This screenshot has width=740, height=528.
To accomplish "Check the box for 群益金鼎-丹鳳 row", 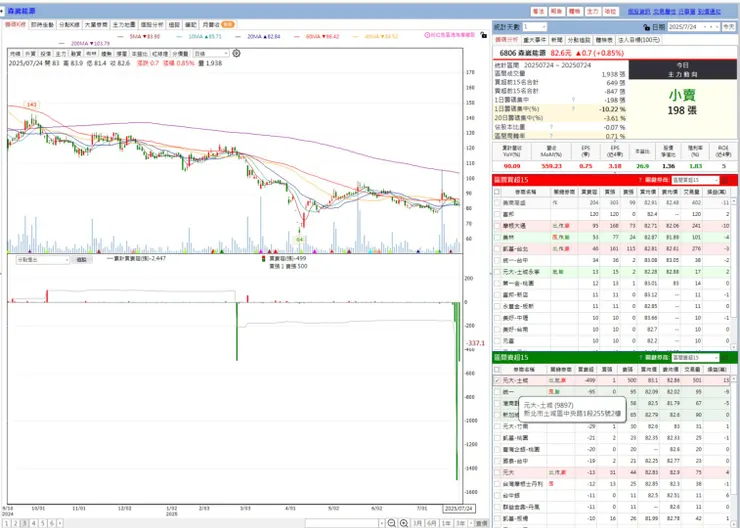I will pos(497,507).
